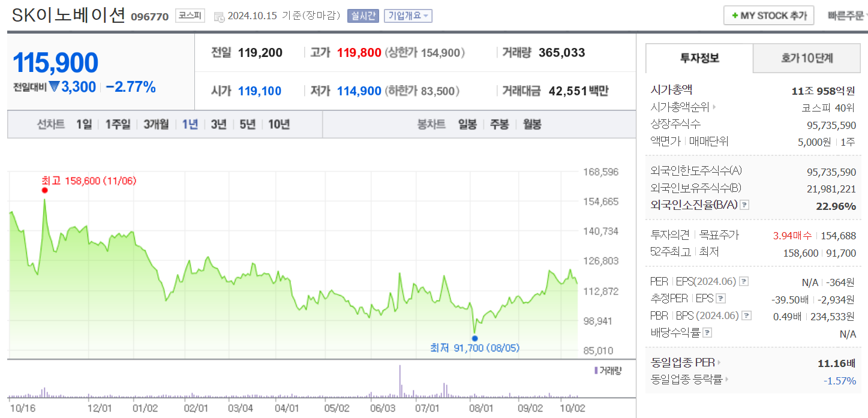Click the help icon beside 외국인소진율(B/A)
The height and width of the screenshot is (418, 868).
click(744, 205)
